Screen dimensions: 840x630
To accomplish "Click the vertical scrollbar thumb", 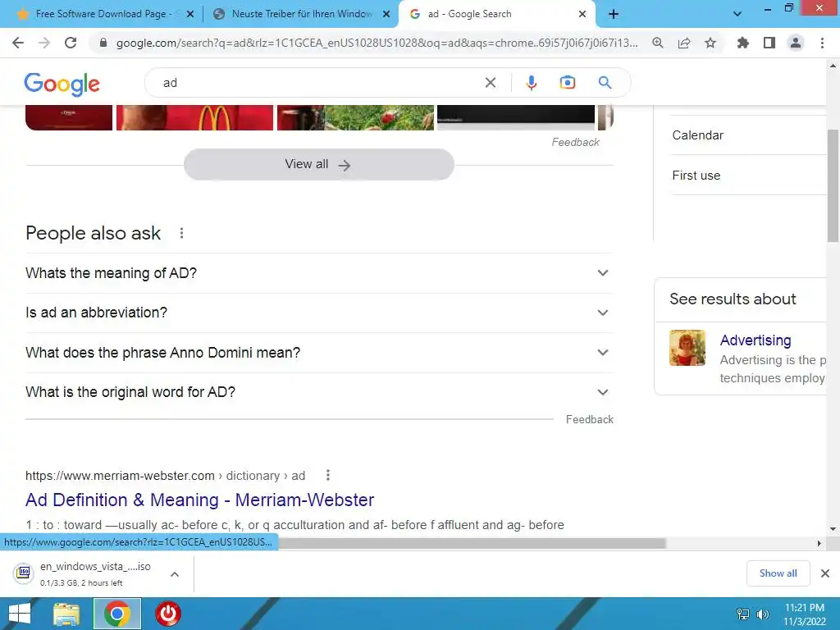I will point(833,185).
